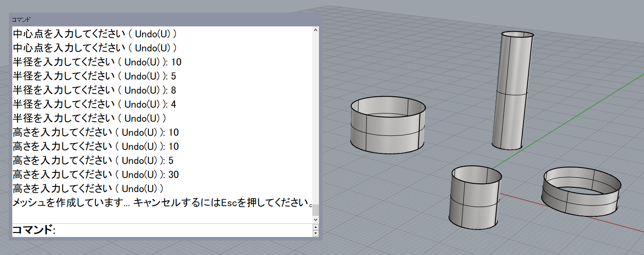Click the history line with height 30
Screen dimensions: 644x255
pos(96,175)
